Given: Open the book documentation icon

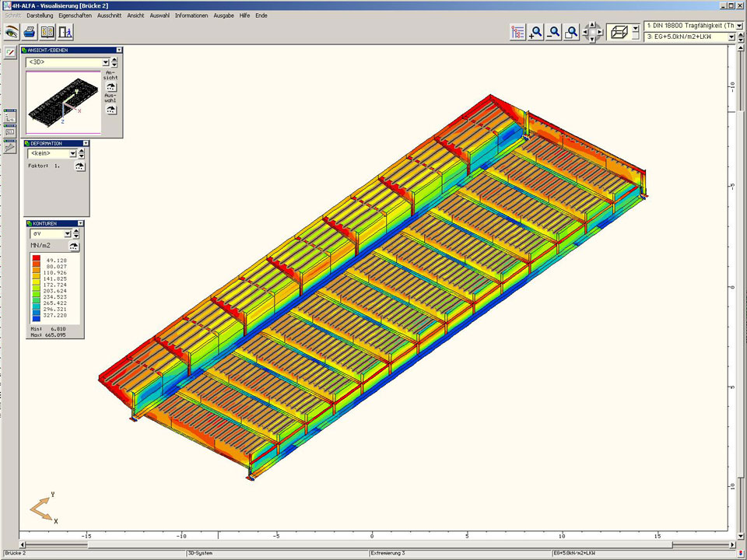Looking at the screenshot, I should tap(47, 32).
